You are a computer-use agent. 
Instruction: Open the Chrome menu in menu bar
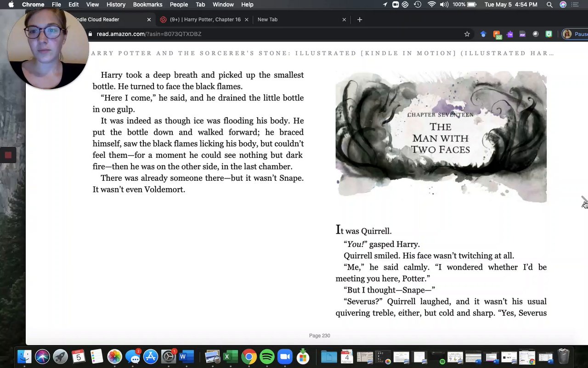(33, 5)
